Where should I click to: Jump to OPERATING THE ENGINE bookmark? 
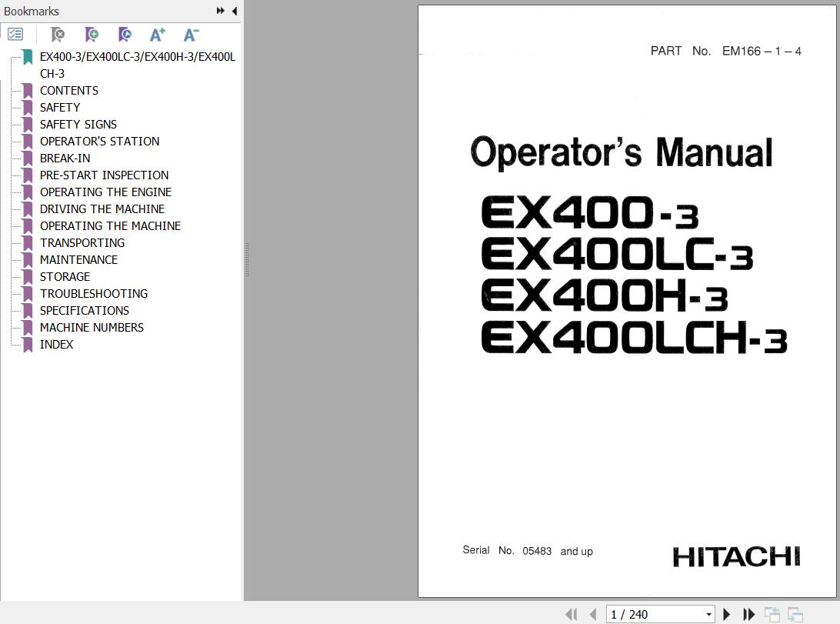pyautogui.click(x=105, y=192)
